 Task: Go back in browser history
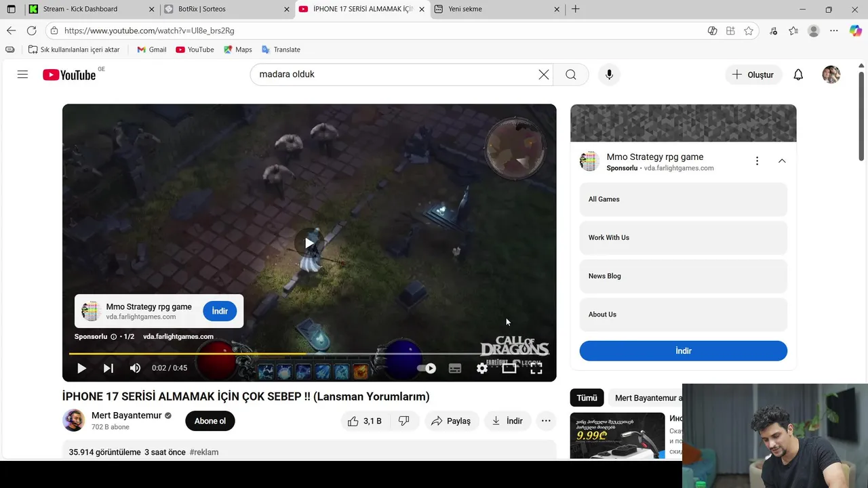click(x=11, y=30)
